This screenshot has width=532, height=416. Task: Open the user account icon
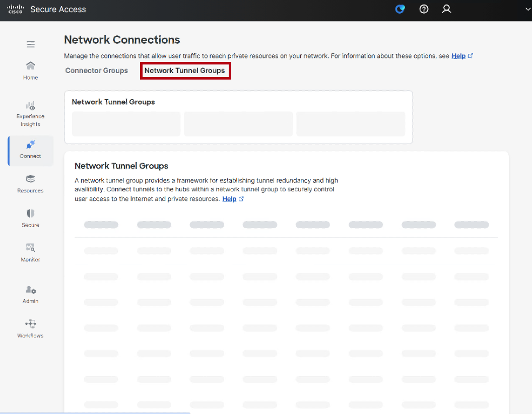[446, 9]
